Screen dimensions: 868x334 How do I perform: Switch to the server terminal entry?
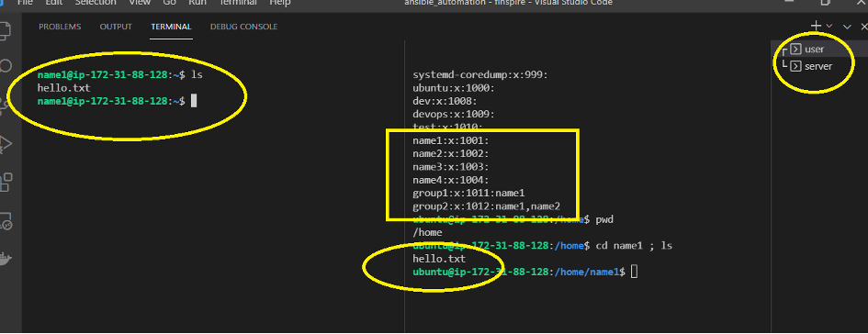coord(818,66)
